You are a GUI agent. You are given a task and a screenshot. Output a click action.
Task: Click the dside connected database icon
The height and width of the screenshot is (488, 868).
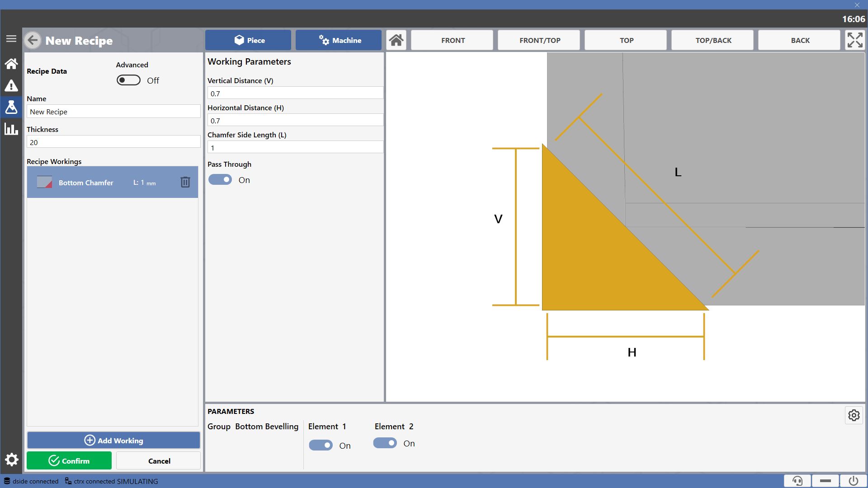(x=7, y=481)
